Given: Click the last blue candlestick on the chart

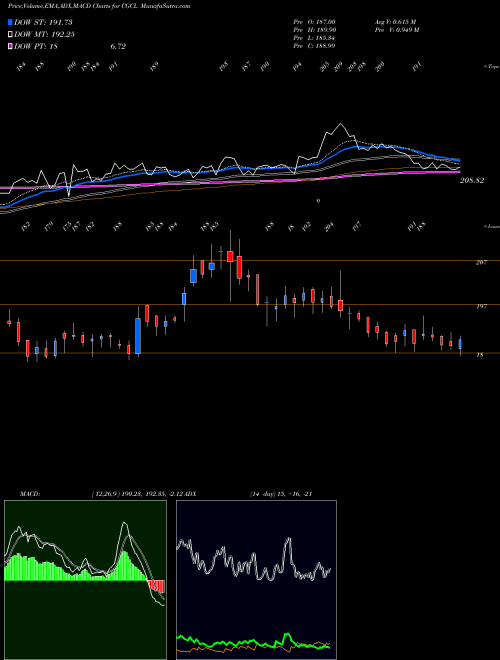Looking at the screenshot, I should pyautogui.click(x=460, y=344).
